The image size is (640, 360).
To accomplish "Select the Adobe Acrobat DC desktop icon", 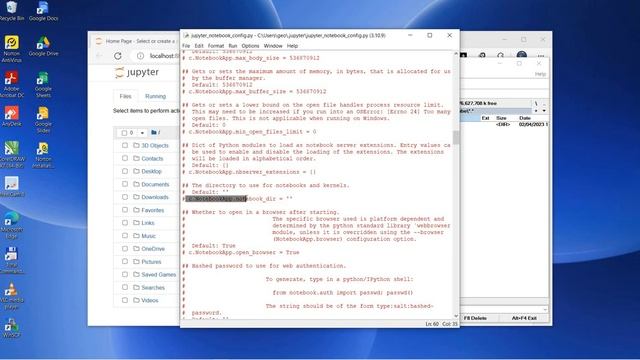I will [x=11, y=84].
